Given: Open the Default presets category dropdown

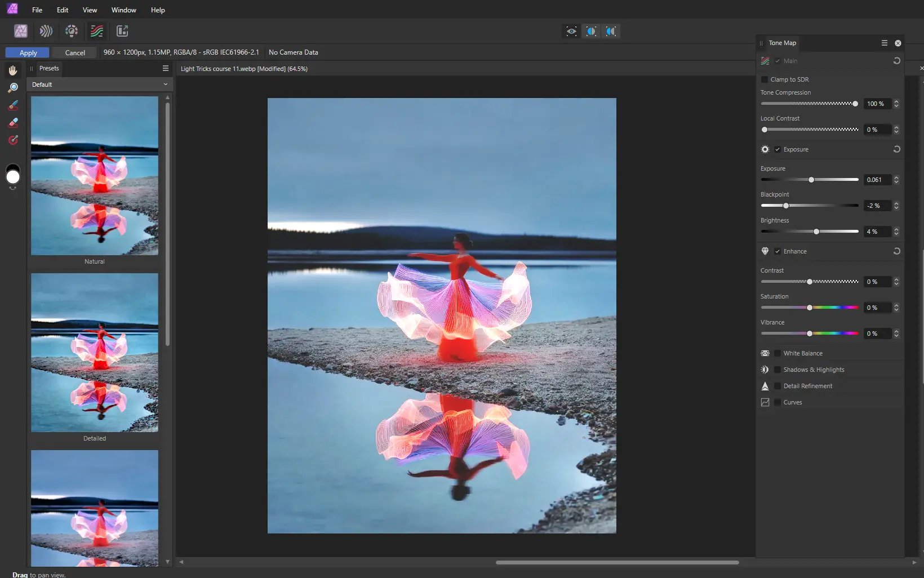Looking at the screenshot, I should pos(100,85).
